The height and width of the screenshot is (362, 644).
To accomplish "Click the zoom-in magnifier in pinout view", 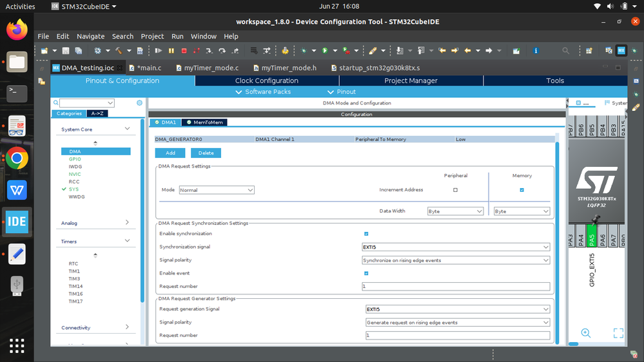I will 586,333.
